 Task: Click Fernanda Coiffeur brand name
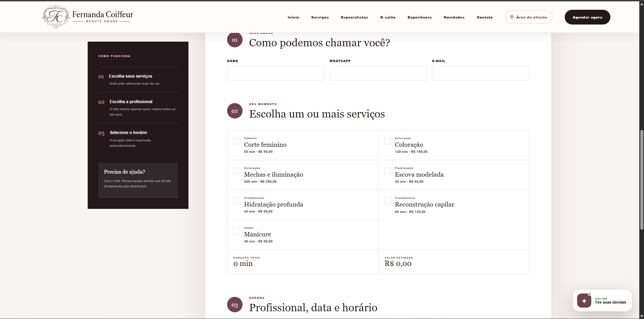point(103,14)
